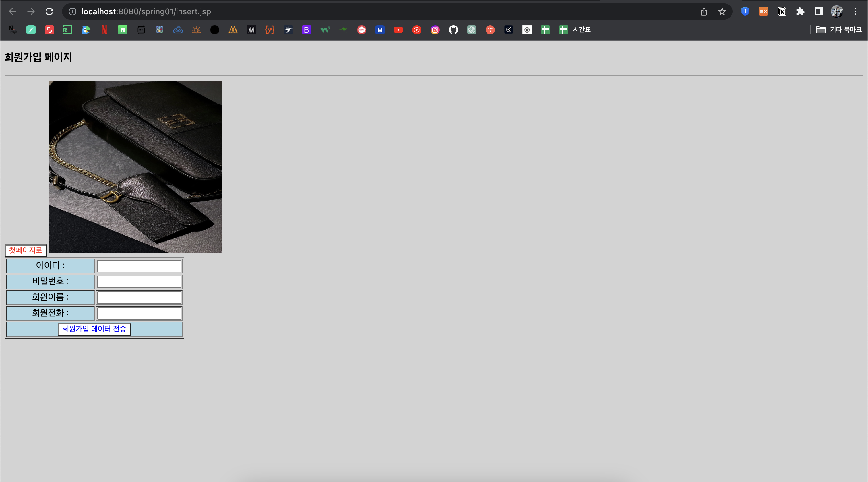Focus the 아이디 input field
Screen dimensions: 868x482
point(139,266)
